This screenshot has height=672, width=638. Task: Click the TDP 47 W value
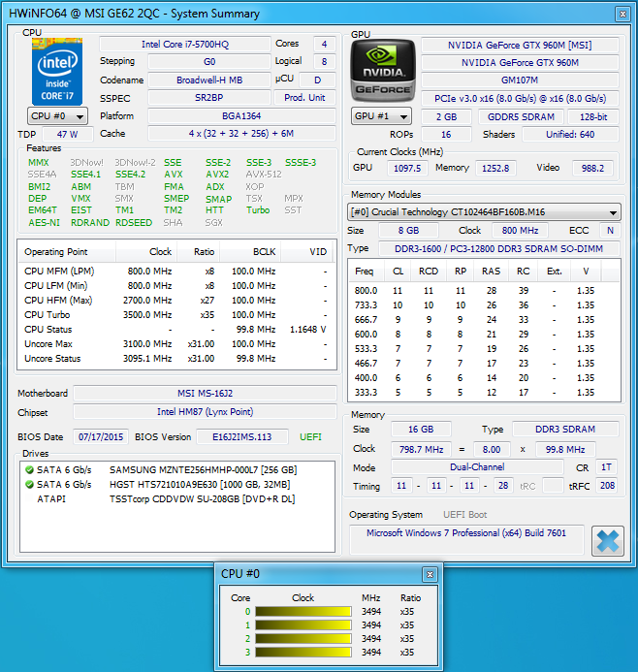point(68,134)
